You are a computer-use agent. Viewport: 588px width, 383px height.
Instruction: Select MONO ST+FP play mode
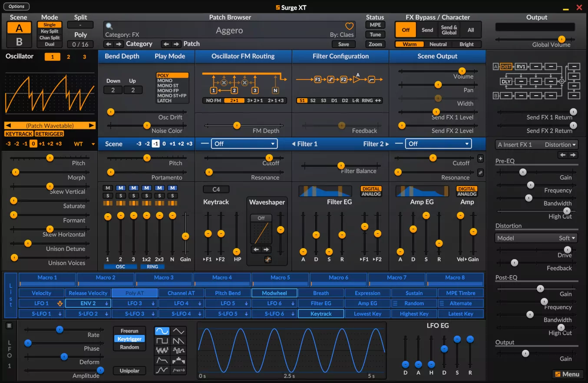click(172, 96)
